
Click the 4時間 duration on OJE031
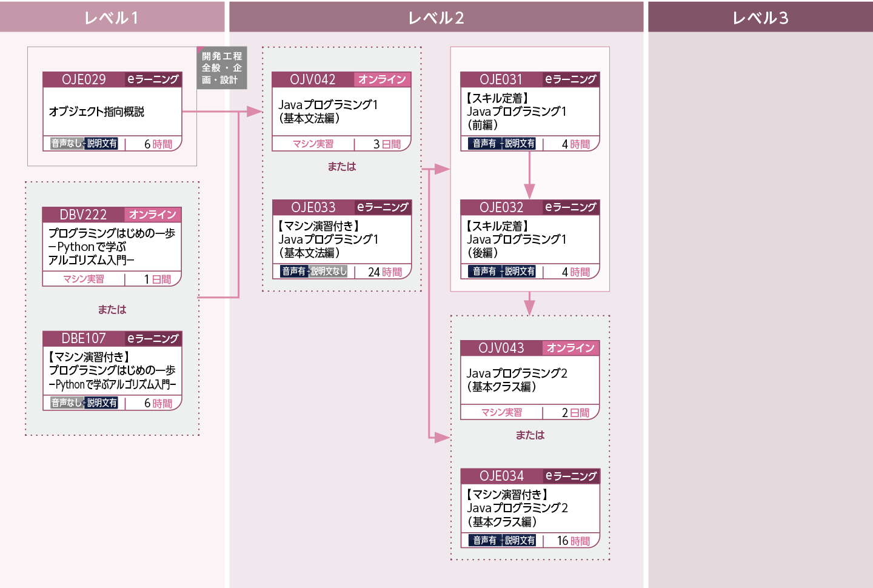[576, 144]
